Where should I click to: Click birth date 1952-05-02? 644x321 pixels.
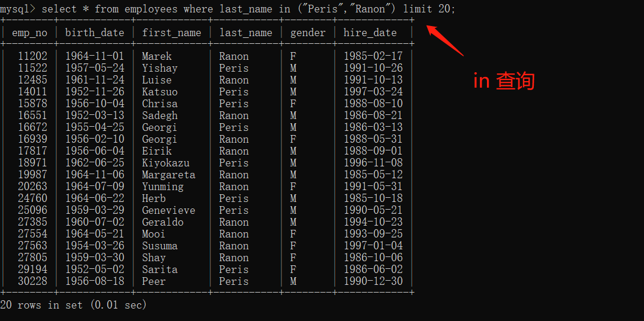tap(95, 269)
